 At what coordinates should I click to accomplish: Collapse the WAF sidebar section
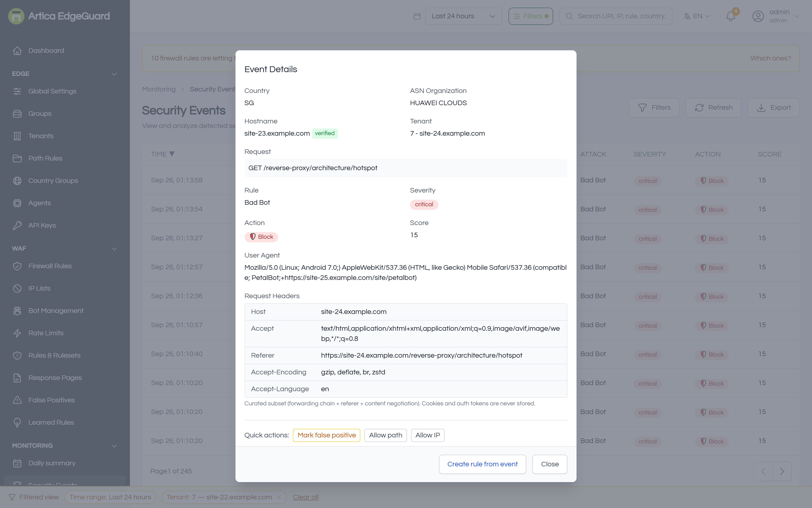pos(114,249)
